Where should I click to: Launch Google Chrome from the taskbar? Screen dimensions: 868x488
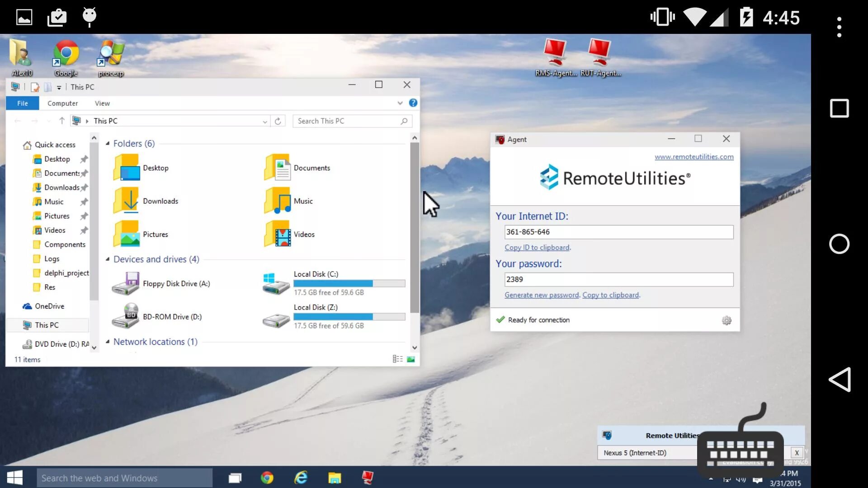pyautogui.click(x=267, y=478)
